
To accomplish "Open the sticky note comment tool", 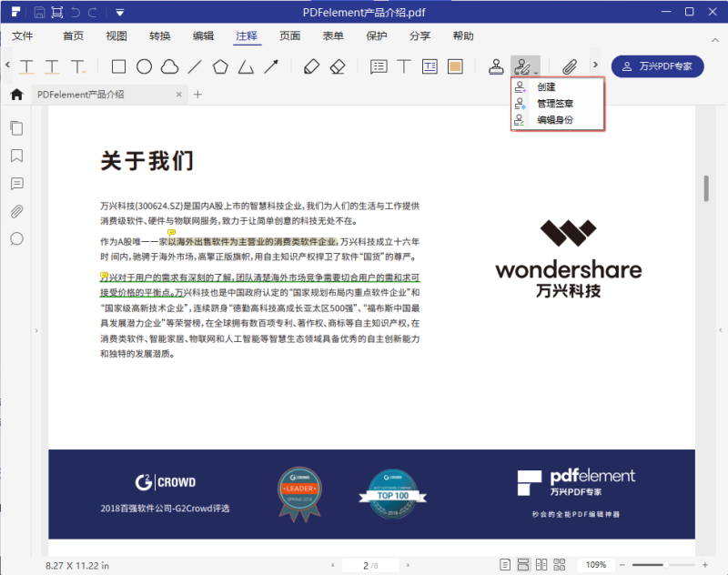I will [379, 66].
